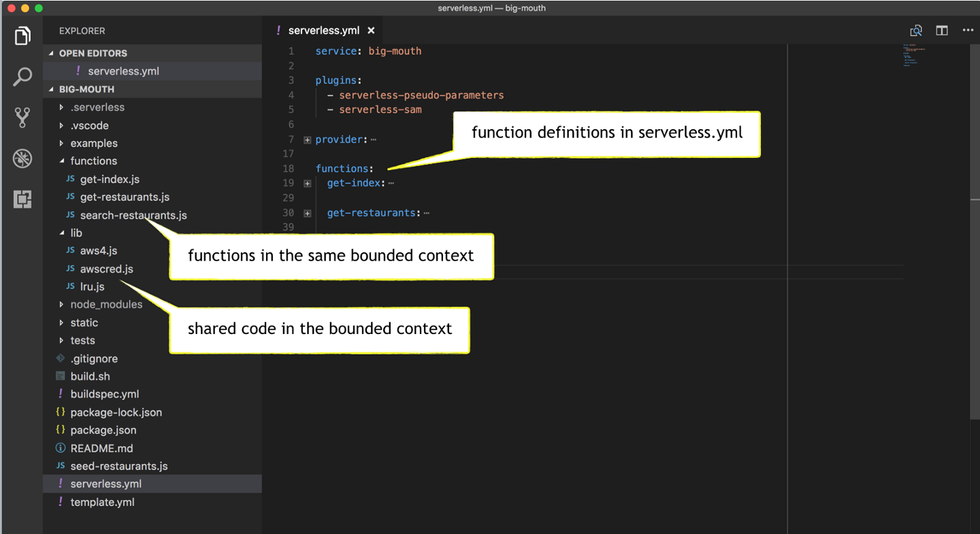Close the serverless.yml editor tab

point(371,31)
